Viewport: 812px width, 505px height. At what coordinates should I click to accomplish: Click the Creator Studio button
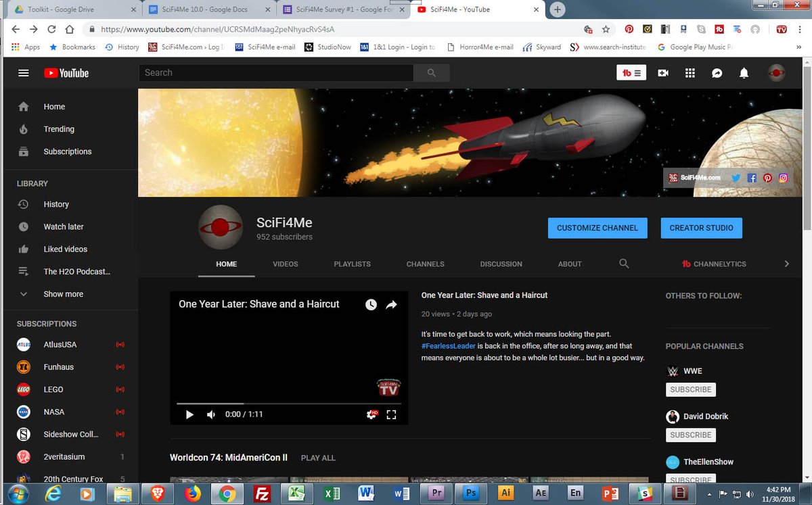click(701, 228)
